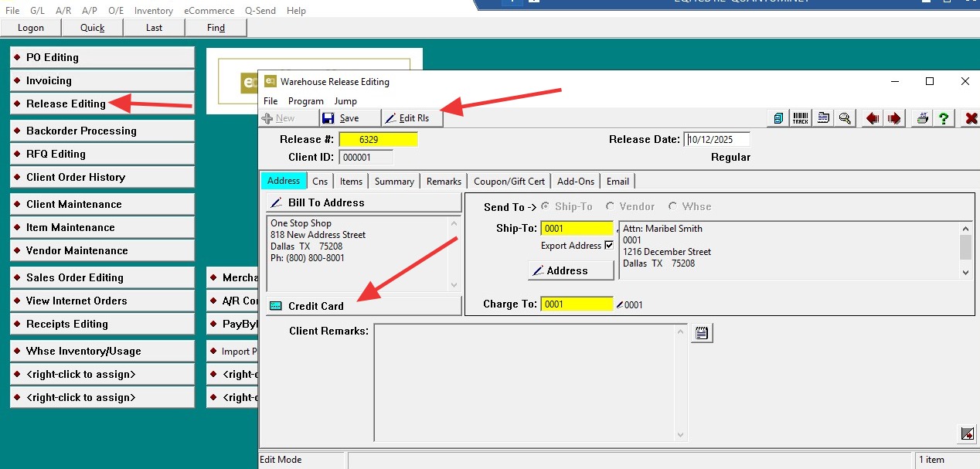Select the Whse radio option

pos(672,206)
